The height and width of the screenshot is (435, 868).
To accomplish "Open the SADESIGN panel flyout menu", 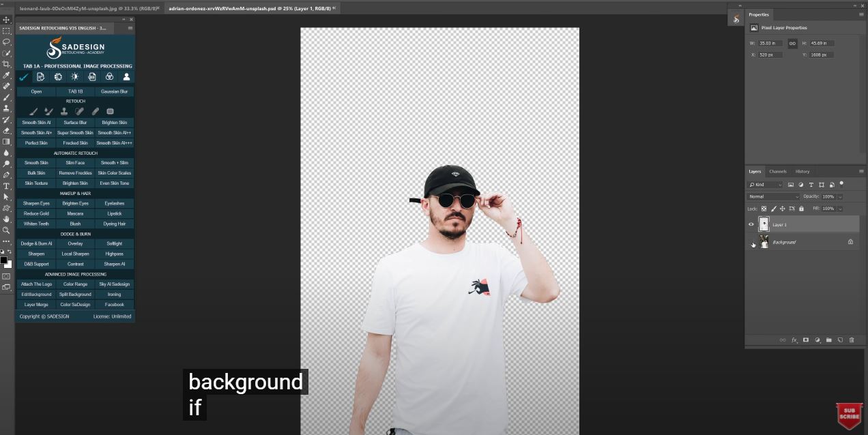I will (x=130, y=28).
